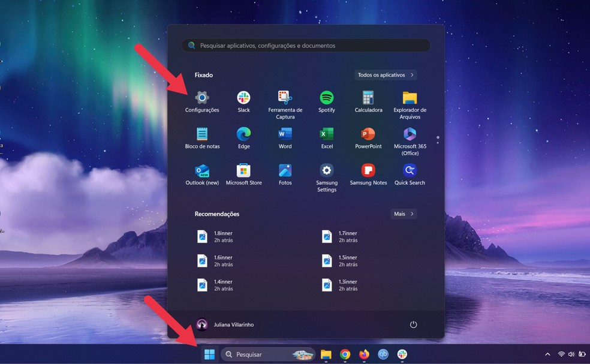This screenshot has width=590, height=364.
Task: Click the volume speaker tray icon
Action: point(571,354)
